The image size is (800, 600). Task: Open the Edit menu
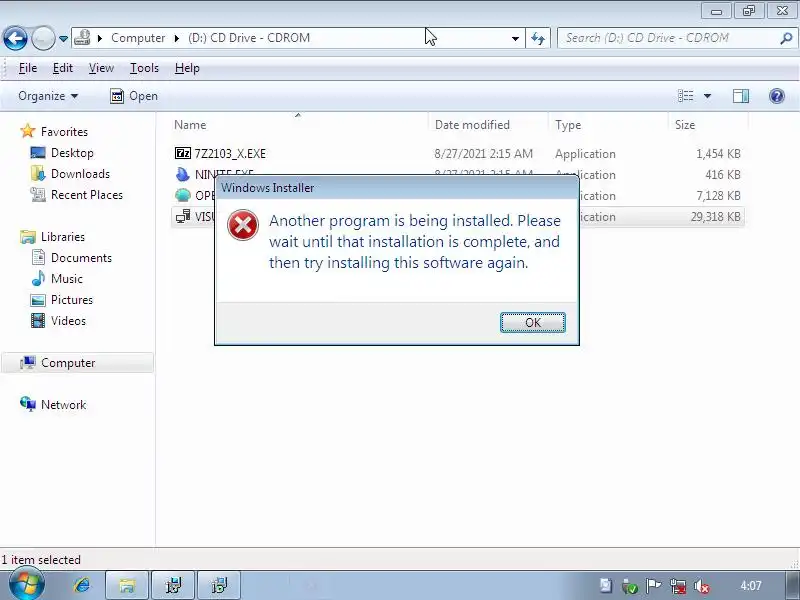[63, 68]
